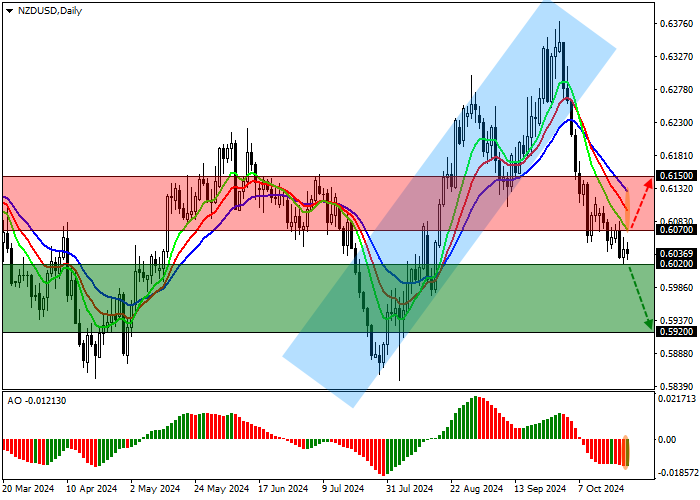Click the 0.58880 price axis value
Screen dimensions: 700x500
(676, 354)
